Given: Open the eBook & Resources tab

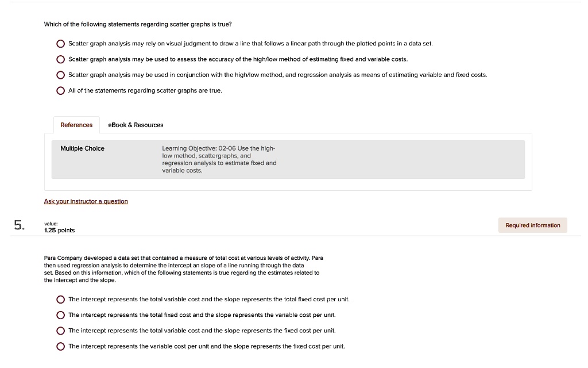Looking at the screenshot, I should pyautogui.click(x=136, y=125).
